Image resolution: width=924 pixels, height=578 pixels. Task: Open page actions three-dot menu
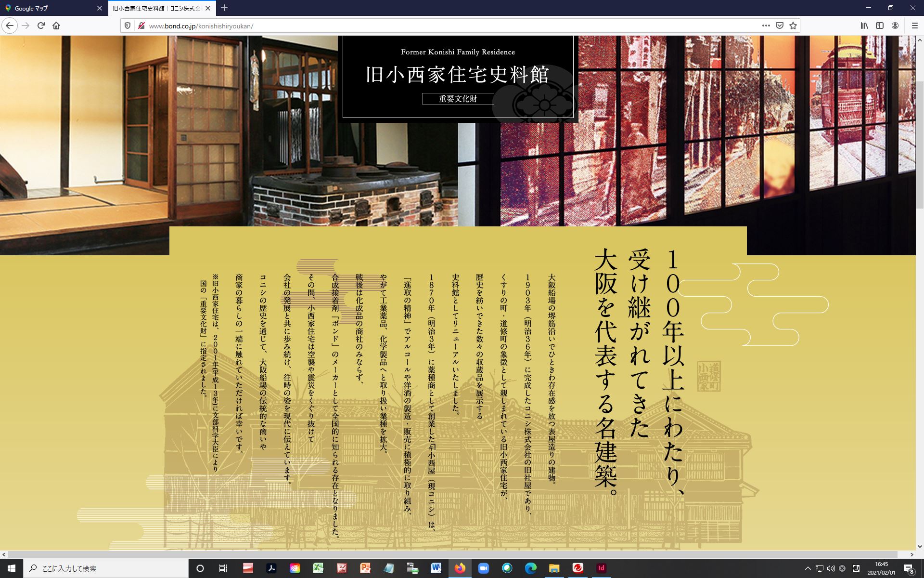766,26
